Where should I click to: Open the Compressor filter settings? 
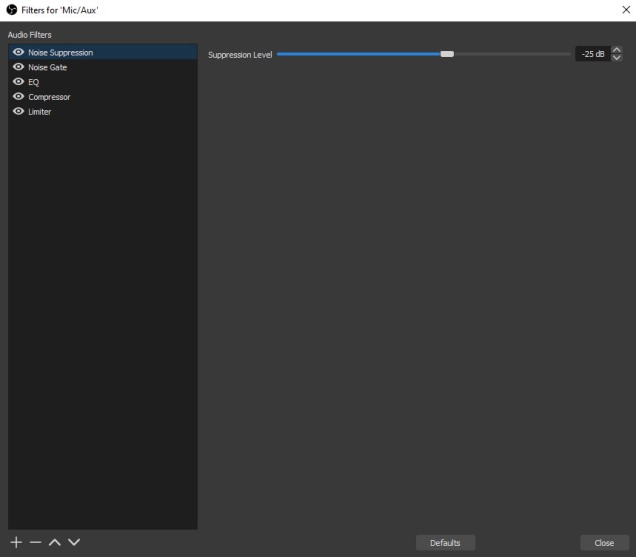tap(49, 97)
